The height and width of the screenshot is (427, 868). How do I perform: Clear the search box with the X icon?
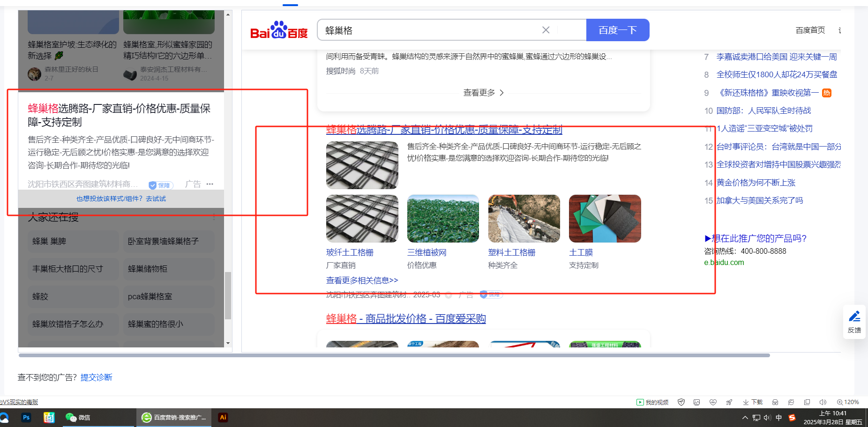pyautogui.click(x=546, y=30)
